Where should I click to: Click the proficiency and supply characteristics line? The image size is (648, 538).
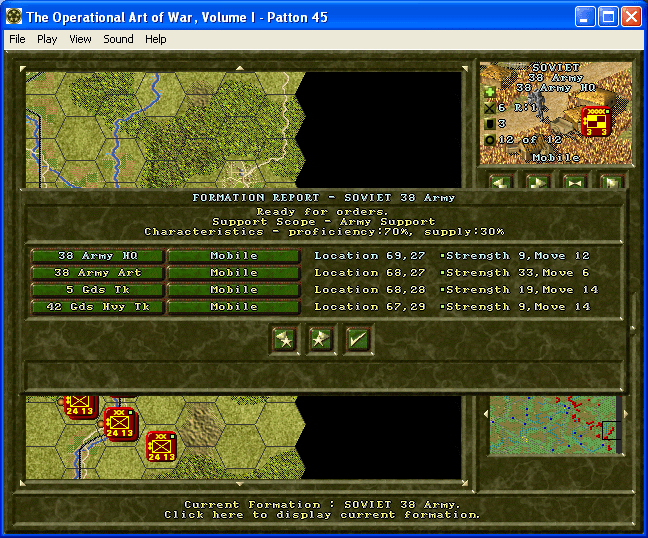324,232
